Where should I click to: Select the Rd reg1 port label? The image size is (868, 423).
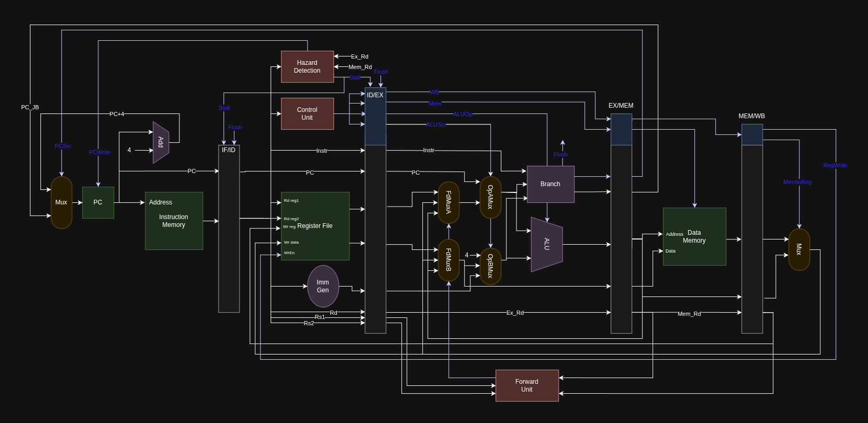[x=291, y=201]
